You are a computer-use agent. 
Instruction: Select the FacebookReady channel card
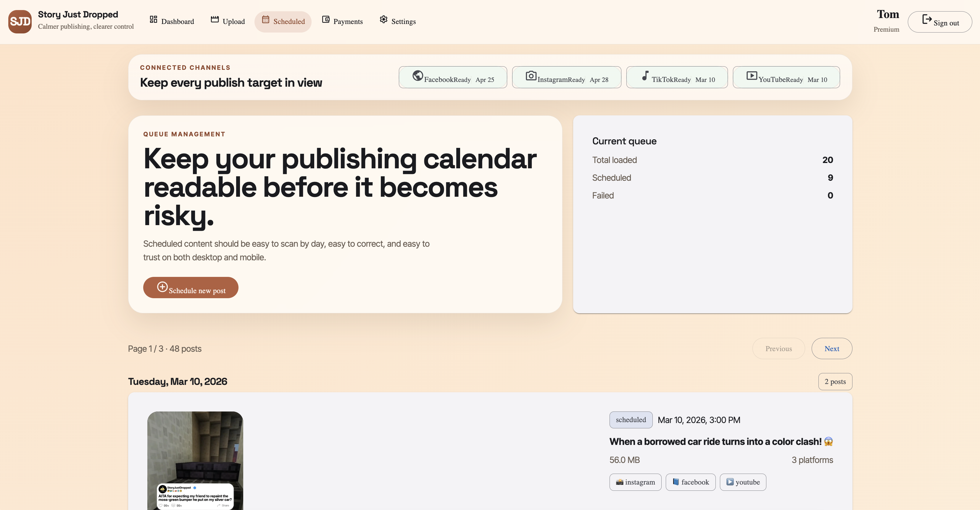coord(453,77)
